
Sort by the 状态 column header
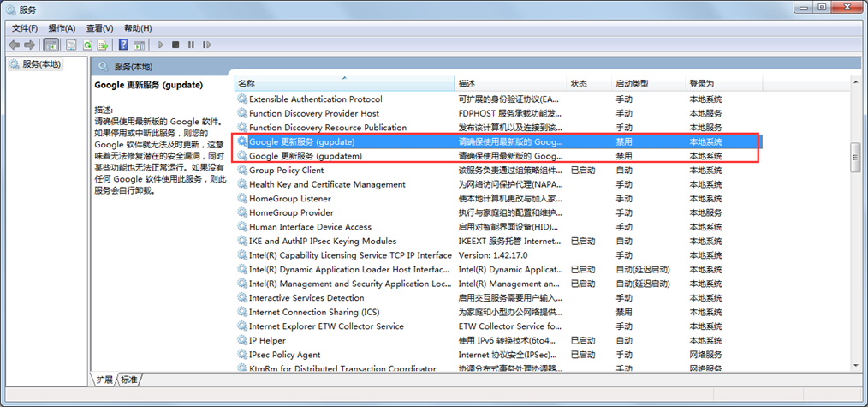point(589,84)
